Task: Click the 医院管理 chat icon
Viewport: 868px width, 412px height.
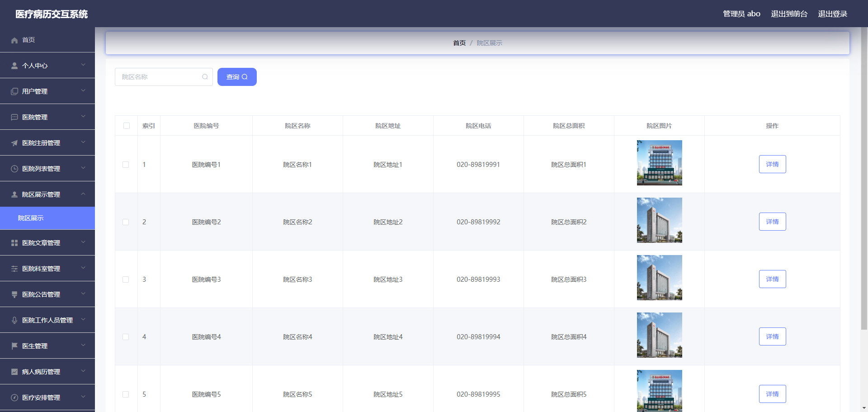Action: 14,117
